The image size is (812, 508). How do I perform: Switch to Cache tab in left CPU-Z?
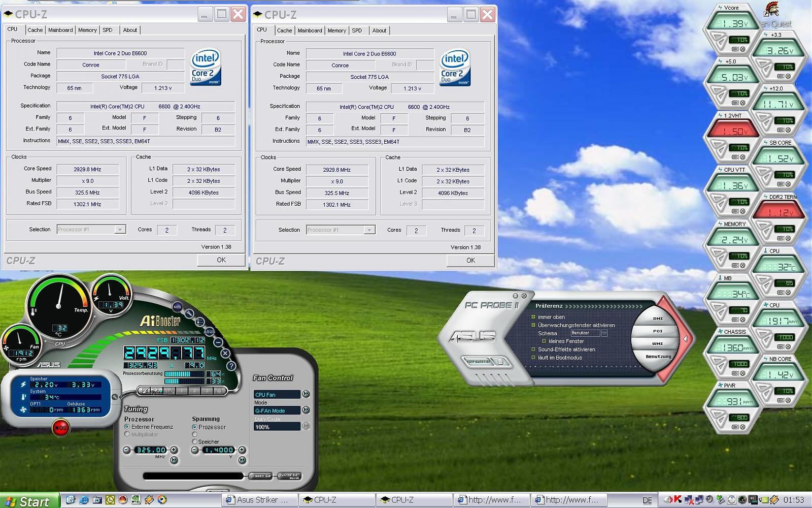click(x=35, y=30)
